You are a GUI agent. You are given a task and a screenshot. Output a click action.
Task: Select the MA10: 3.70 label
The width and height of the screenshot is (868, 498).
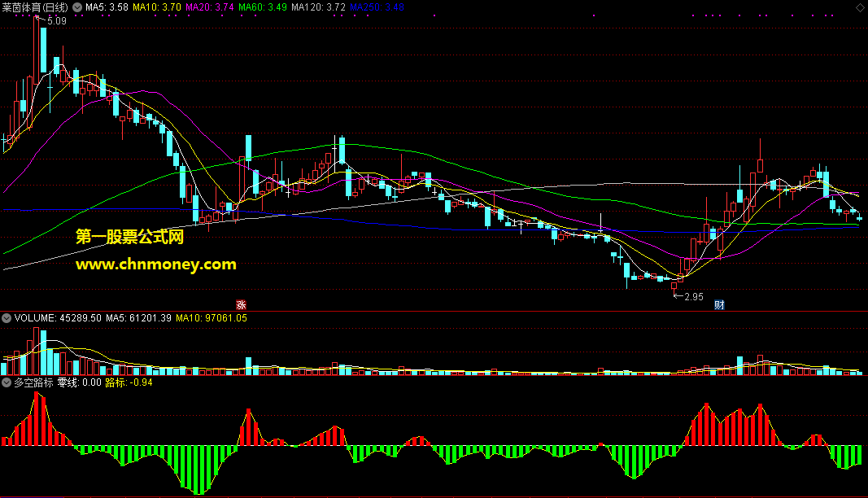pyautogui.click(x=157, y=7)
